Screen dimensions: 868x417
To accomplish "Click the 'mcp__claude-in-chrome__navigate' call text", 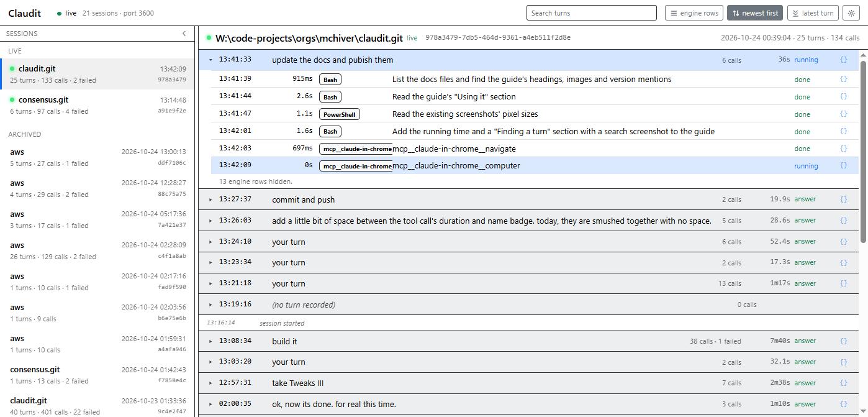I will point(454,149).
